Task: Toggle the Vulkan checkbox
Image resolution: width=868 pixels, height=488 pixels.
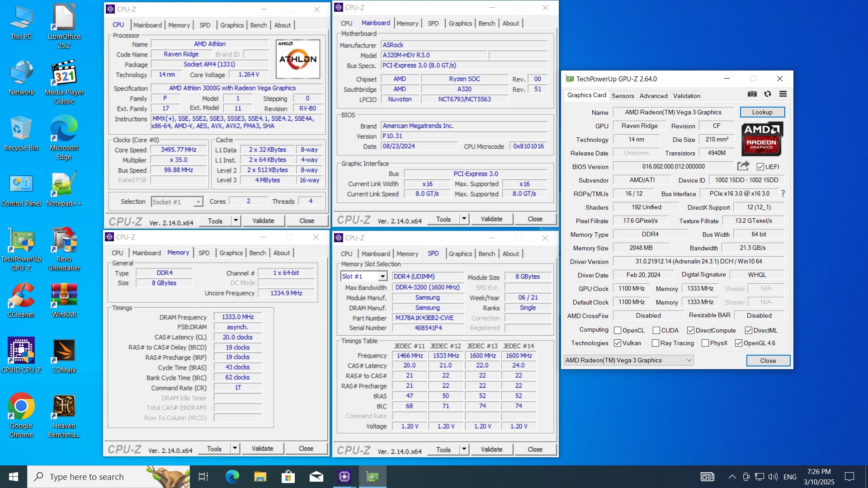Action: (x=618, y=343)
